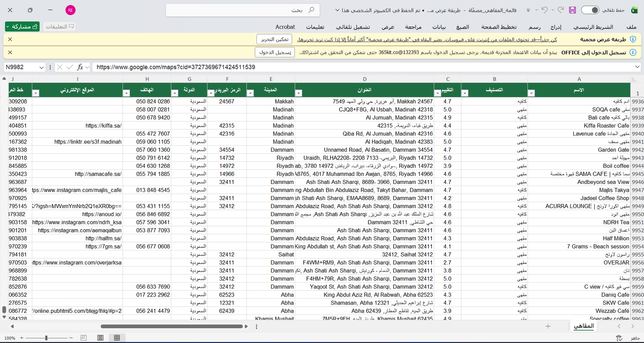Open filter dropdown for المدينة column
The width and height of the screenshot is (644, 343).
[x=250, y=93]
